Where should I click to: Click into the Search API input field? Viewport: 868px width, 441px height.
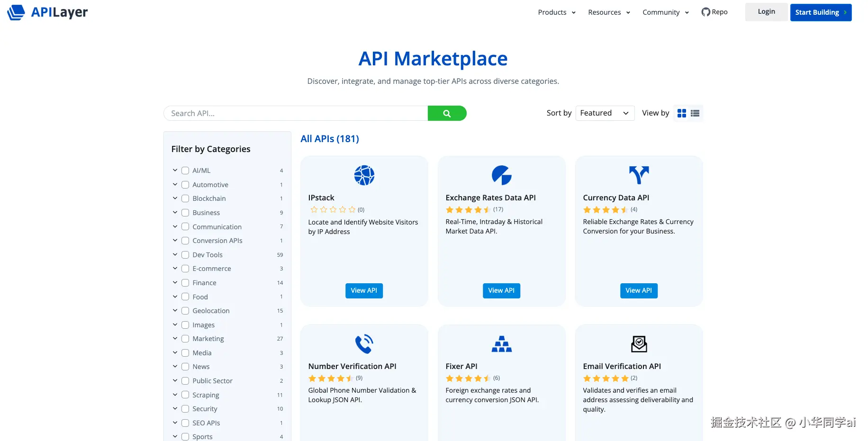296,113
